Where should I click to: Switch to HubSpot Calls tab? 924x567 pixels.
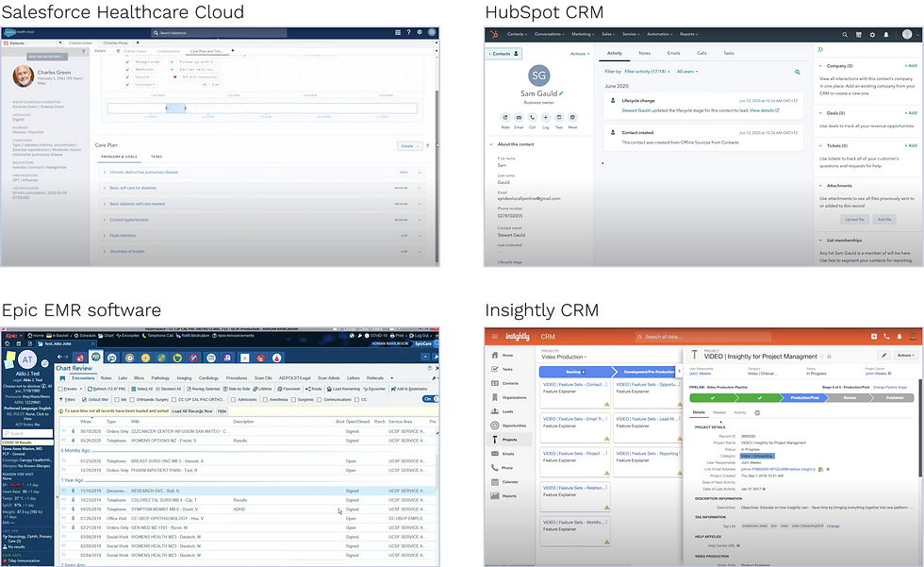click(x=701, y=53)
